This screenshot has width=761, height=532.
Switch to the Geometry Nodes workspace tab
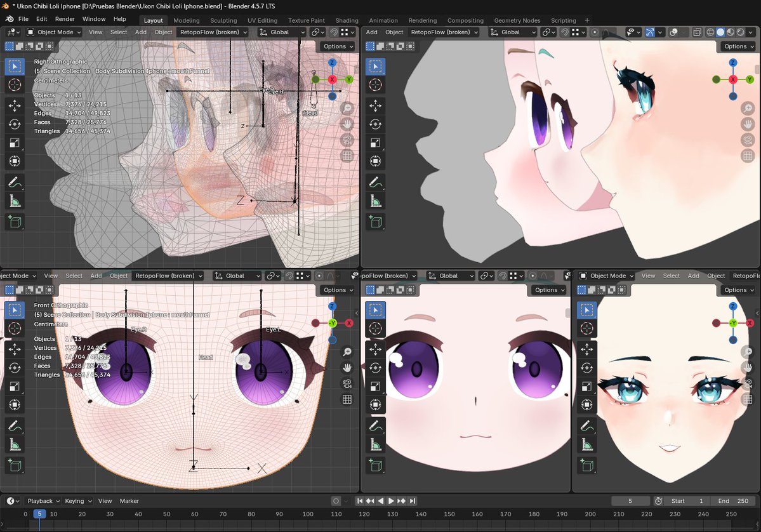click(517, 20)
